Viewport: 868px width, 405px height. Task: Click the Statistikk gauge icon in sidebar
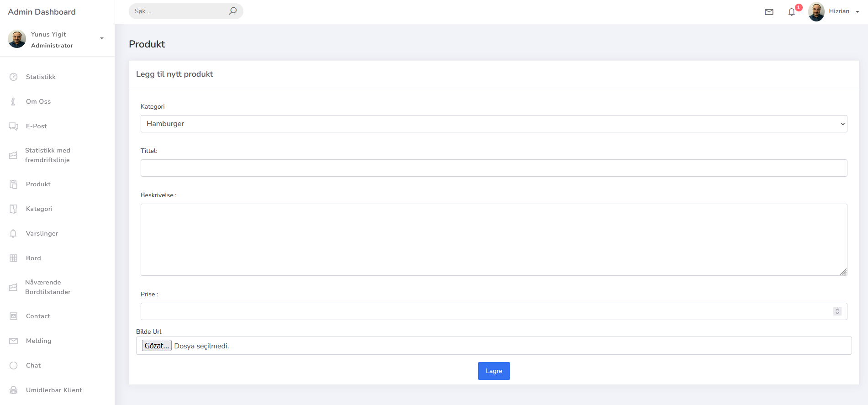coord(14,77)
